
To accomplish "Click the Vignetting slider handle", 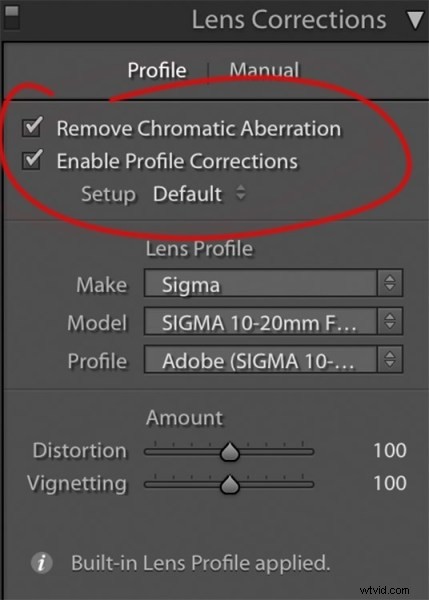I will point(230,484).
